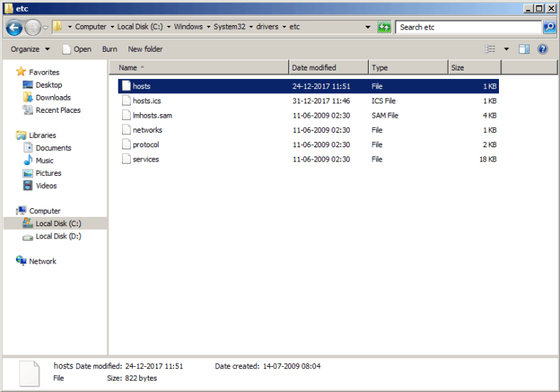Screen dimensions: 560x392
Task: Select the lmhosts.sam file icon
Action: pyautogui.click(x=126, y=116)
